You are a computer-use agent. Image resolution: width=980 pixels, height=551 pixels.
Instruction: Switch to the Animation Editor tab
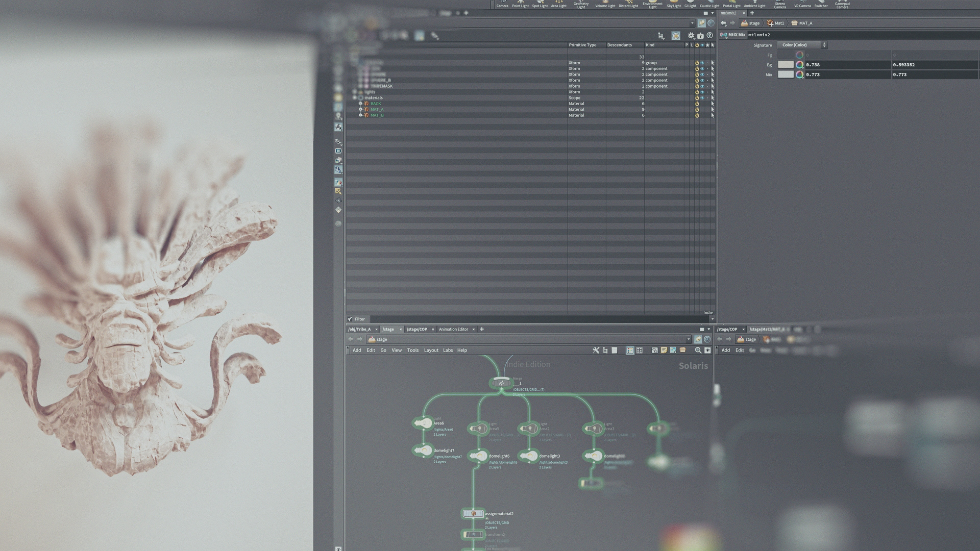click(x=453, y=330)
